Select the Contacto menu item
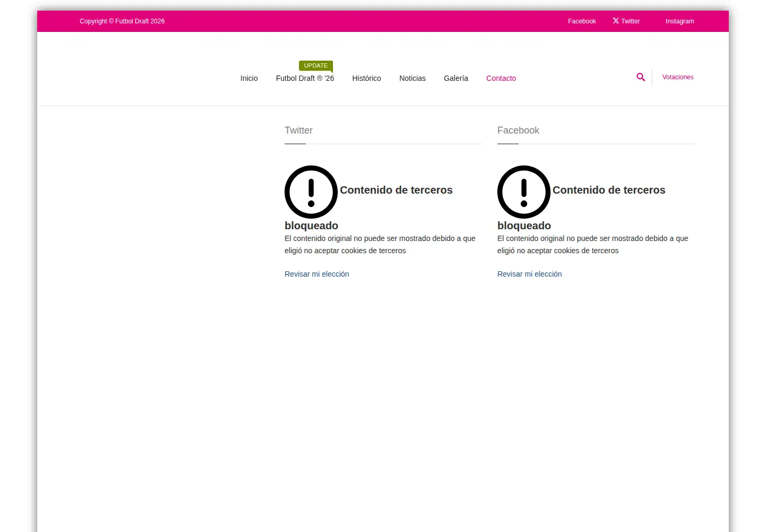766x532 pixels. (x=501, y=78)
